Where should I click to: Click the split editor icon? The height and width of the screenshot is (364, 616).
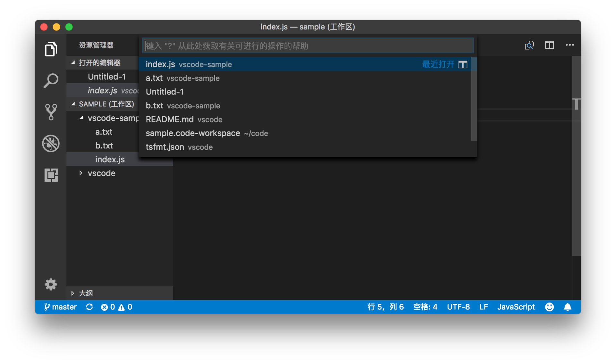(549, 45)
